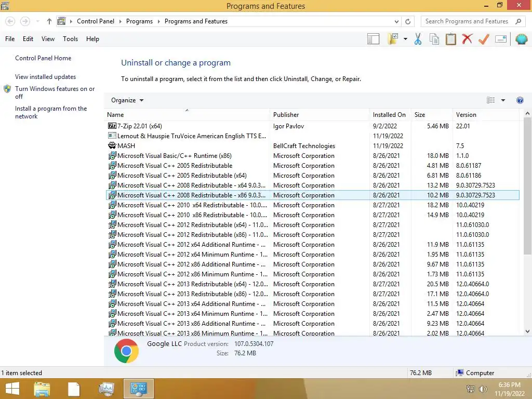Open the Organize dropdown

(127, 100)
